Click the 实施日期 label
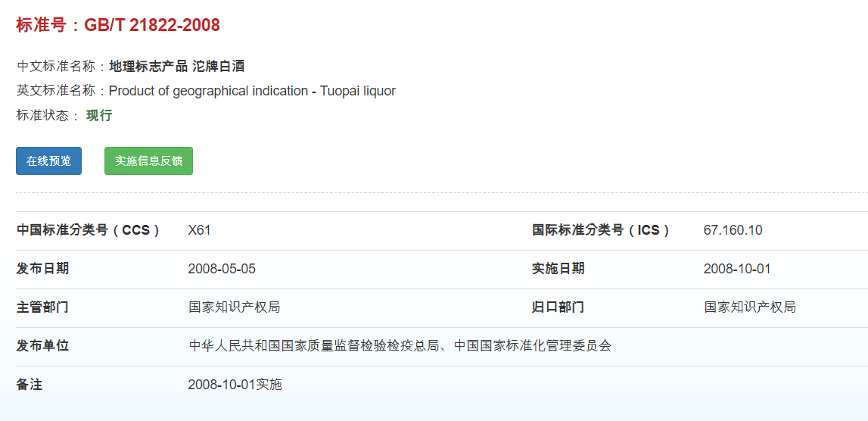Screen dimensions: 868x421 (558, 269)
